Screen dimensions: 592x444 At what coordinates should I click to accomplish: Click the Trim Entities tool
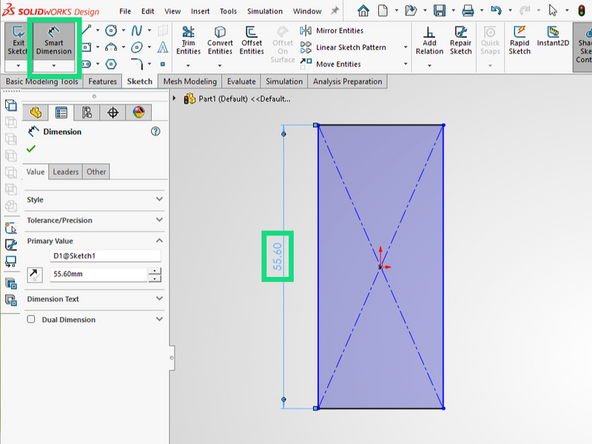[x=188, y=41]
